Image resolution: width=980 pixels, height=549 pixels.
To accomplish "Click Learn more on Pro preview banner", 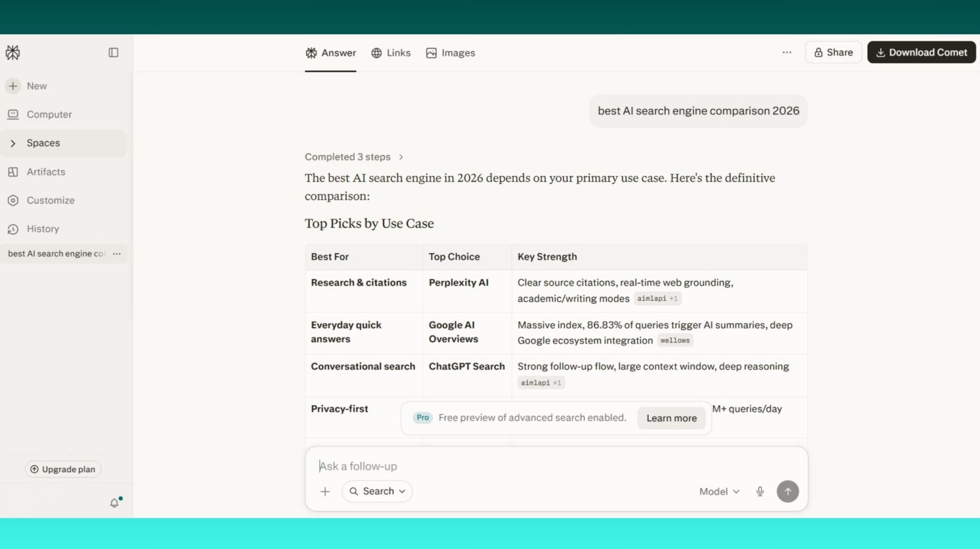I will pos(671,418).
